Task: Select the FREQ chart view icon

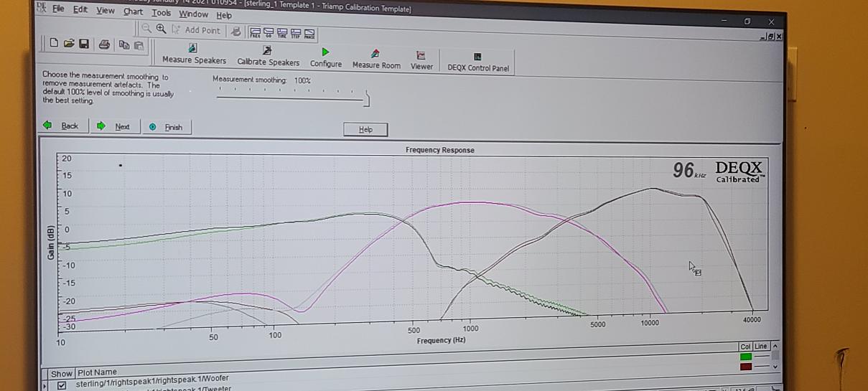Action: point(254,32)
